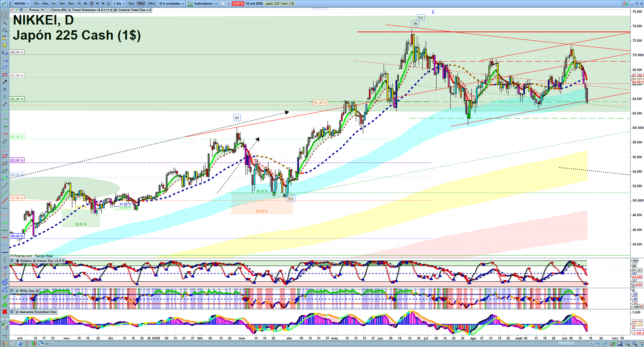644x347 pixels.
Task: Click the green plus icon in the indicator bar
Action: pyautogui.click(x=17, y=10)
